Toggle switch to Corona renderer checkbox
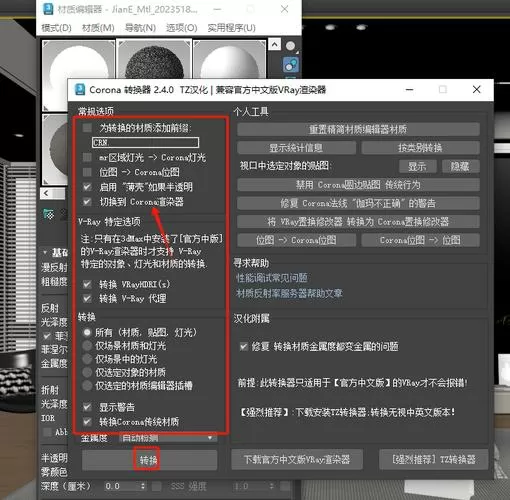This screenshot has height=500, width=510. [87, 202]
